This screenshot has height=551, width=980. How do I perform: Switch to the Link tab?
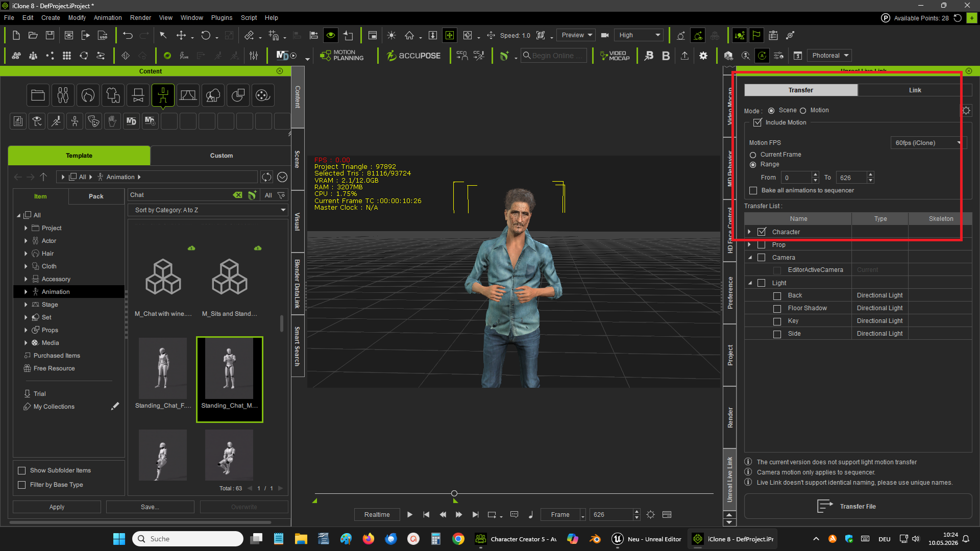915,90
